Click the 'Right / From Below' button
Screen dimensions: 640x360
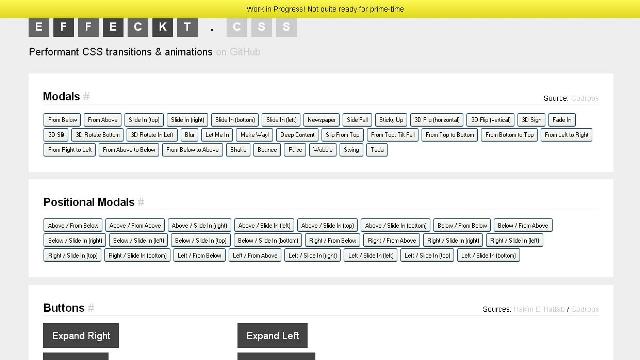click(x=333, y=240)
